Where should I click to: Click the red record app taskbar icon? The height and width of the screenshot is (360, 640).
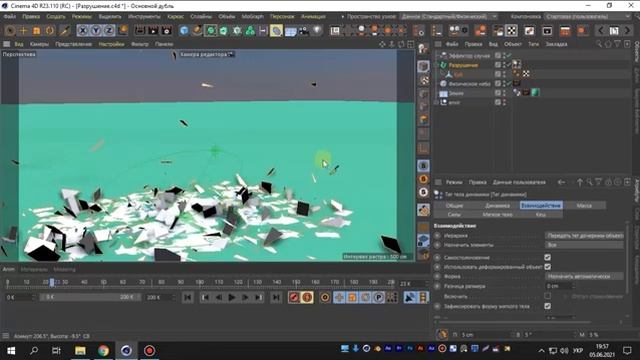click(x=149, y=351)
